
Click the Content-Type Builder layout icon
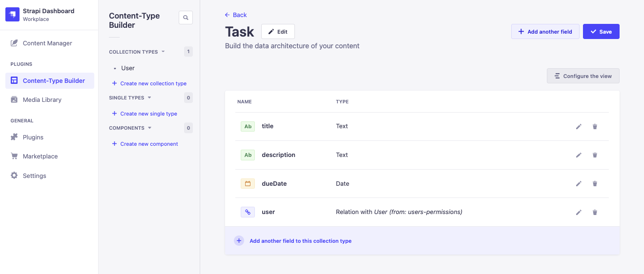point(14,80)
